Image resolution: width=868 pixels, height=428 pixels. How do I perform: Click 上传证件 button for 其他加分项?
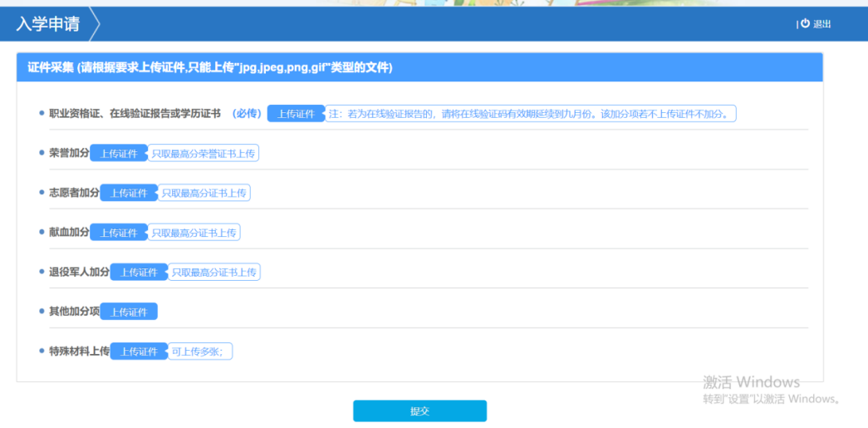tap(128, 312)
